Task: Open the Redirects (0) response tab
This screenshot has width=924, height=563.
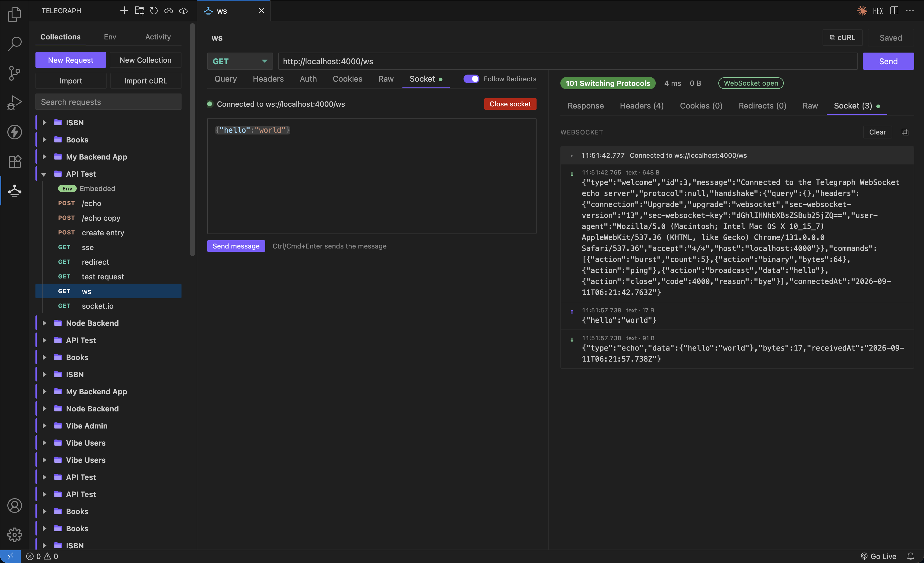Action: coord(762,106)
